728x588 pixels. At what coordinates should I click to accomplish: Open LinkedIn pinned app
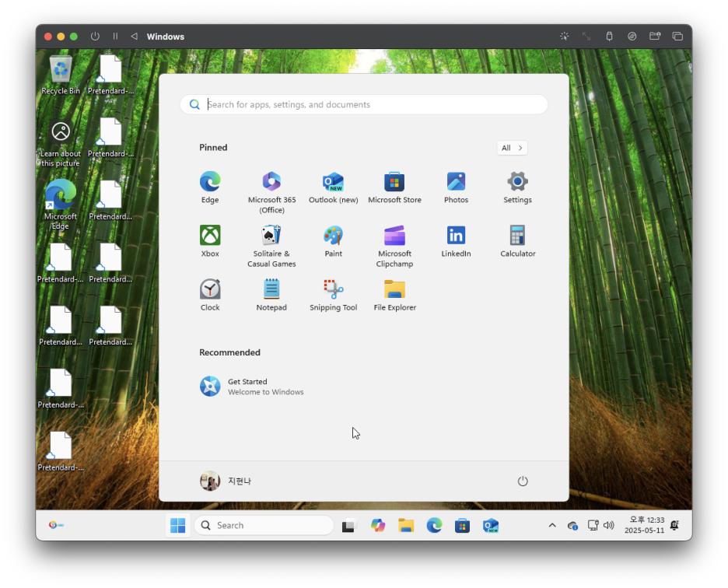[456, 242]
